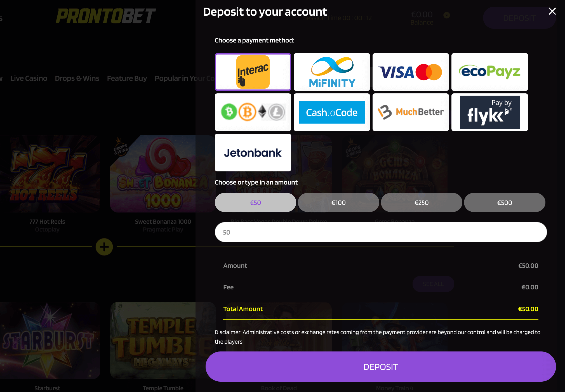Select the €100 preset amount
Image resolution: width=565 pixels, height=392 pixels.
[x=338, y=202]
